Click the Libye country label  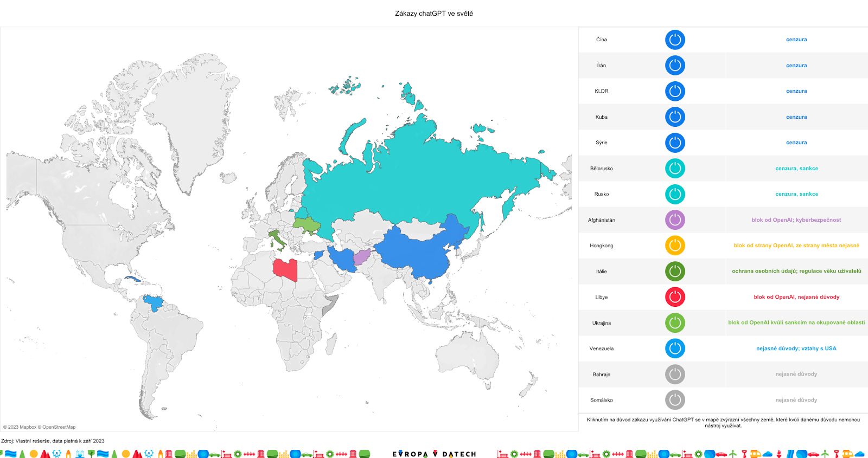[x=602, y=297]
